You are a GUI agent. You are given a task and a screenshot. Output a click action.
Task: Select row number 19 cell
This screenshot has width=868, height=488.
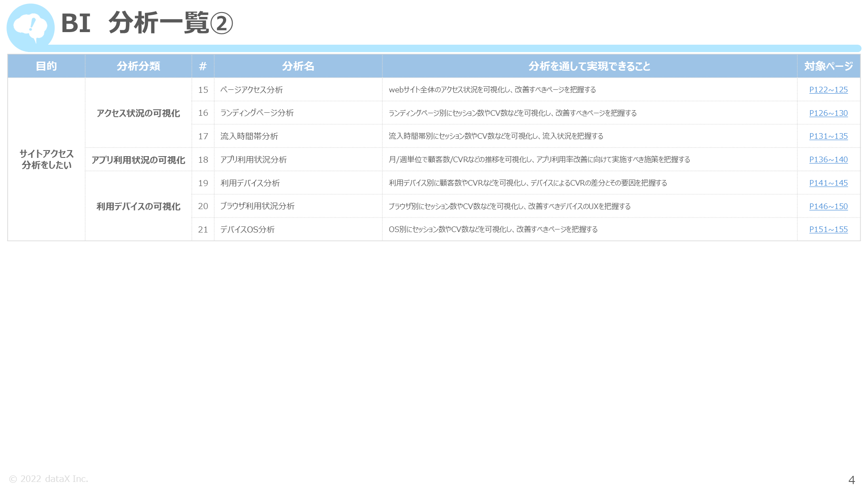pos(203,183)
